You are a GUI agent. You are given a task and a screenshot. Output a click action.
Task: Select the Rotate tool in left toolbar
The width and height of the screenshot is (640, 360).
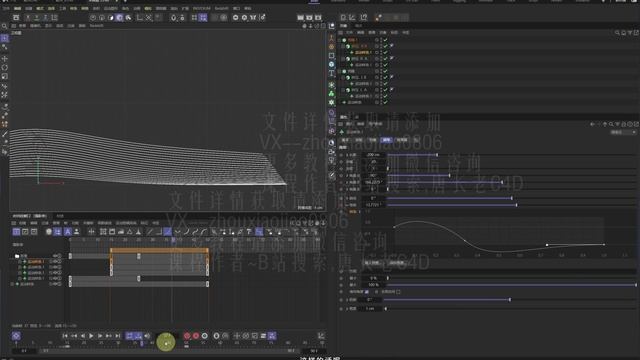(4, 67)
